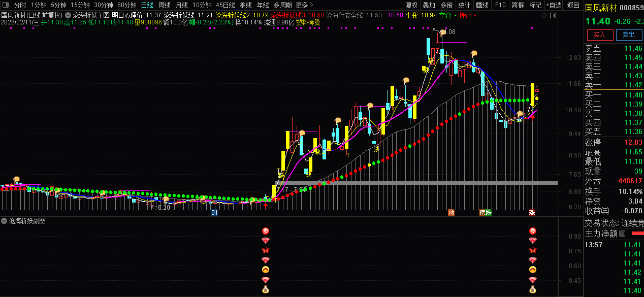Viewport: 644px width, 297px height.
Task: Click the 主力净额 red bar
Action: point(637,234)
